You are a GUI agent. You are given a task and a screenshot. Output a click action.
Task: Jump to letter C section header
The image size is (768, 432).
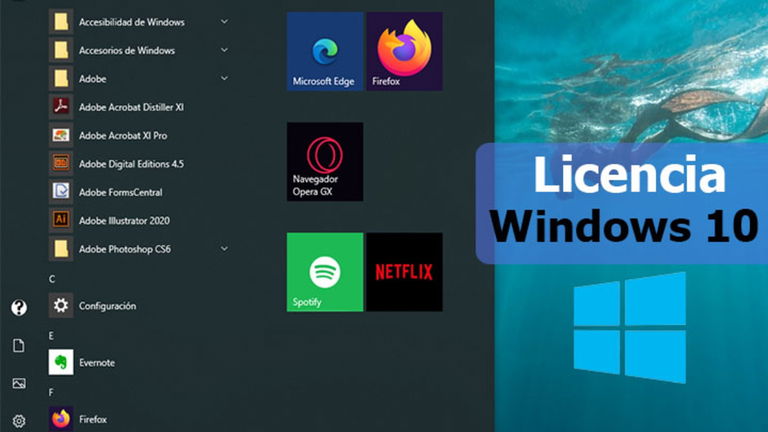[x=52, y=279]
